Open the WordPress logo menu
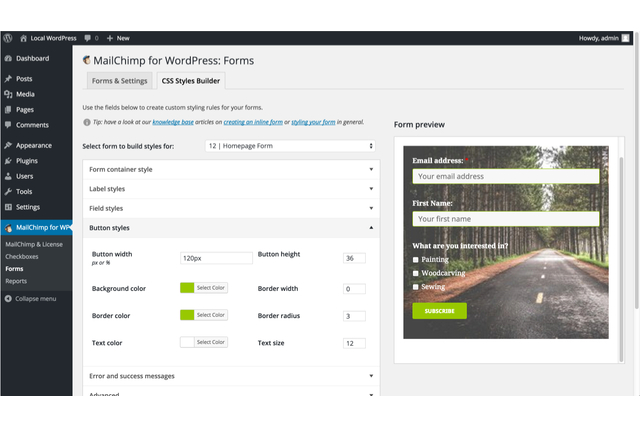Screen dimensions: 640x426 pos(8,38)
